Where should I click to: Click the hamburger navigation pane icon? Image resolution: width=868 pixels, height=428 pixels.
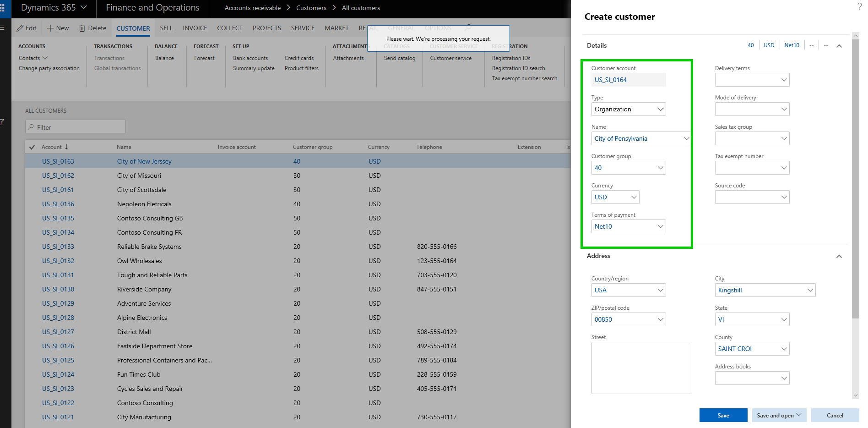pos(2,28)
